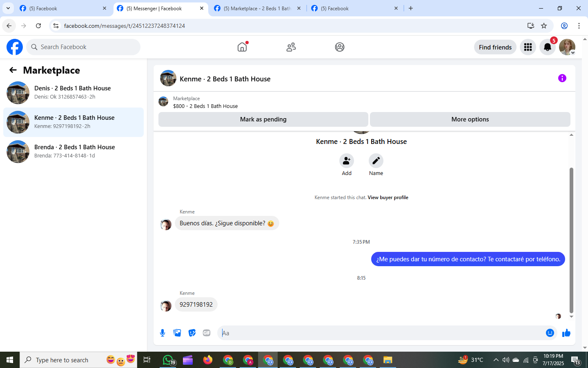Click the chat scroll down arrow
Screen dimensions: 588x368
[x=571, y=317]
